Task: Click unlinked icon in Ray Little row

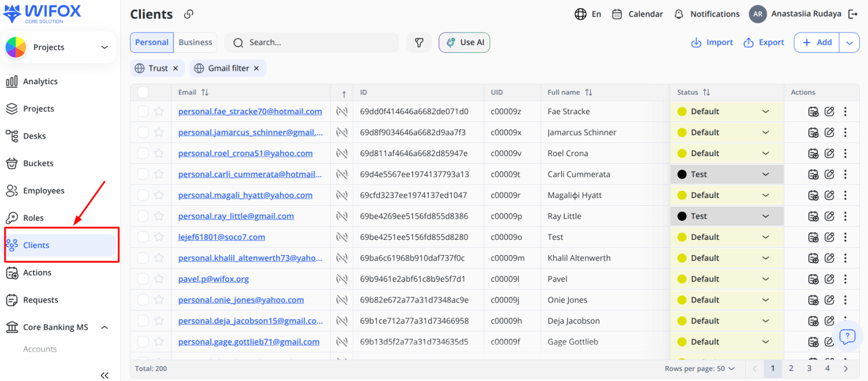Action: [x=342, y=216]
